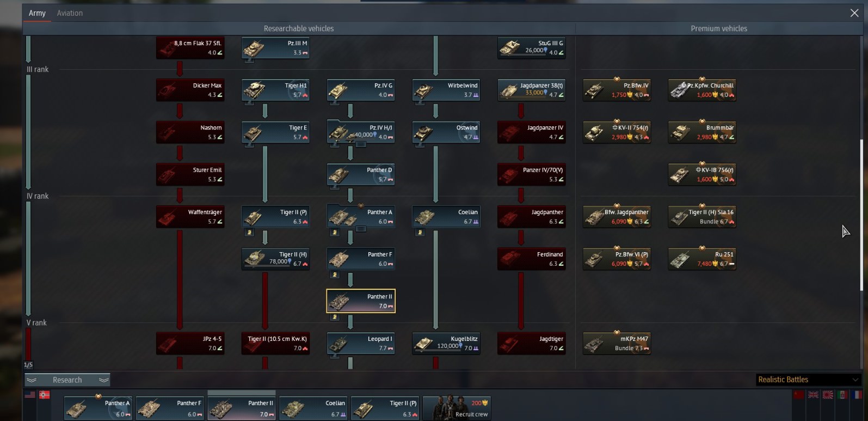Click the locked Jagdtiger card

click(532, 343)
